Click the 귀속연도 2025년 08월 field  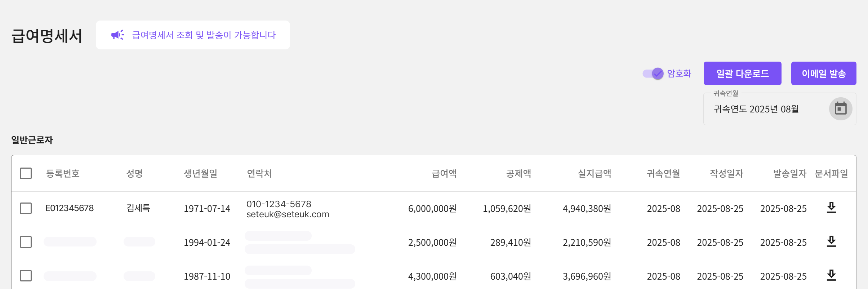point(756,109)
